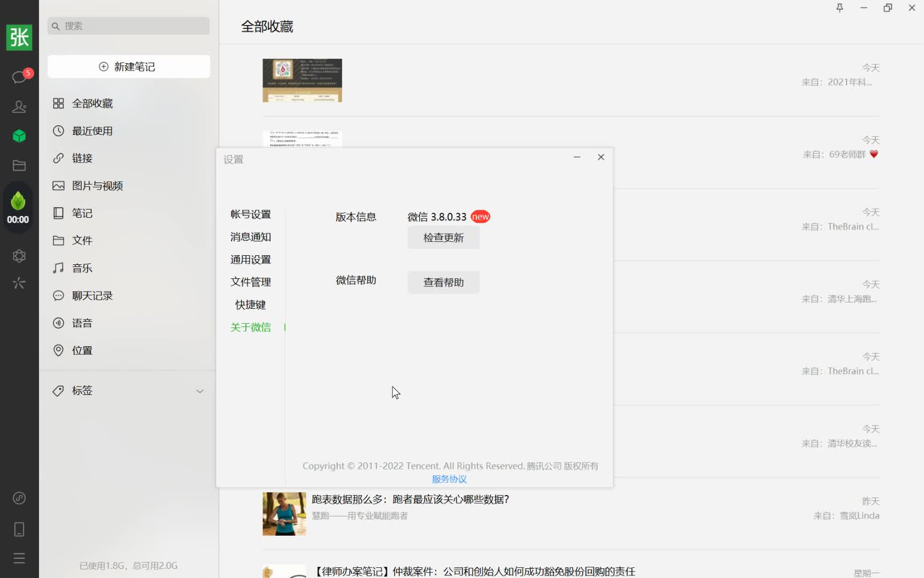Click the search field 搜索

(128, 26)
